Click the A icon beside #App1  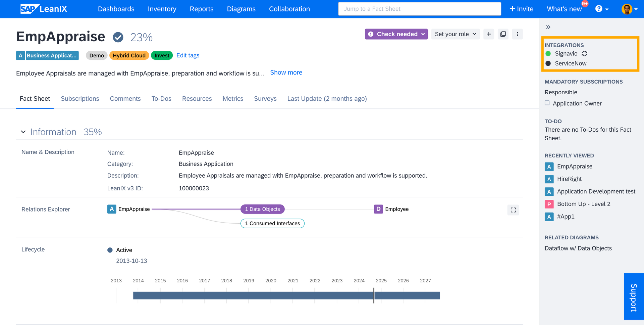(549, 217)
